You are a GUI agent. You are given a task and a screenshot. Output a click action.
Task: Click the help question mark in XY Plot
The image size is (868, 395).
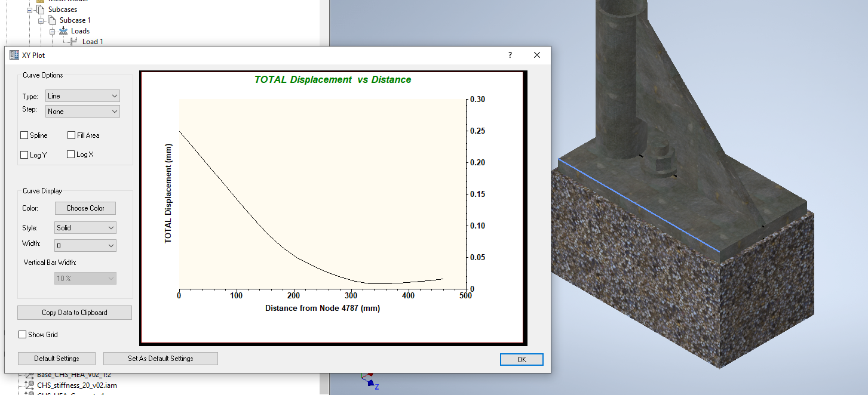coord(510,55)
